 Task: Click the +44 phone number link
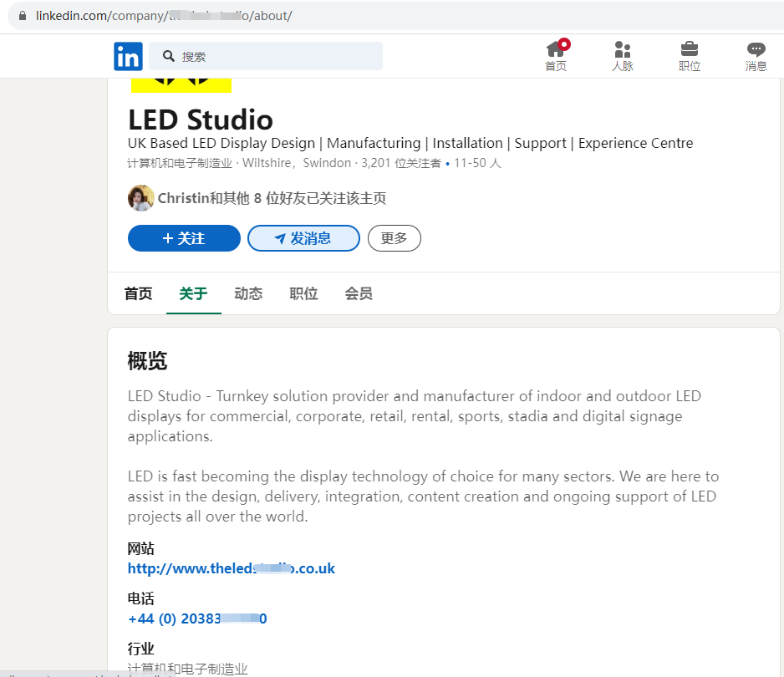(197, 618)
